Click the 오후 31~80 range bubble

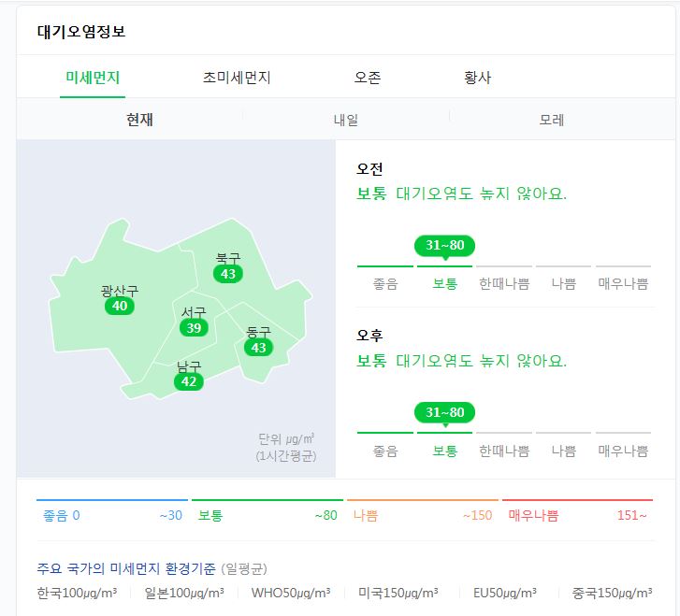(444, 412)
